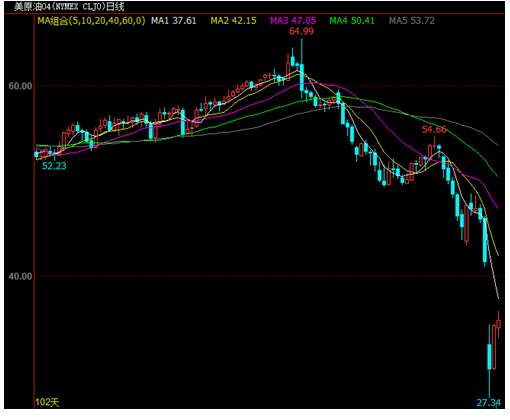This screenshot has height=420, width=510.
Task: Select the tall candlestick under 64.99
Action: point(302,68)
